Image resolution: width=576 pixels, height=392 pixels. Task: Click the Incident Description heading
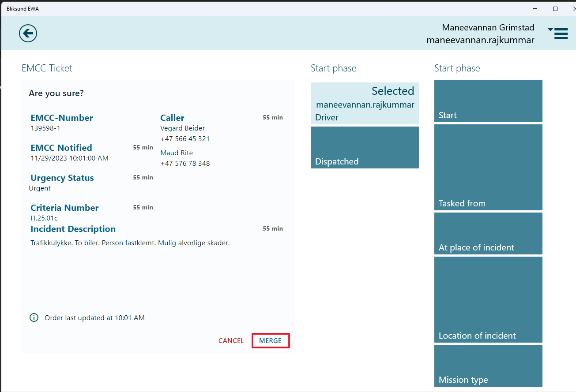[x=73, y=229]
